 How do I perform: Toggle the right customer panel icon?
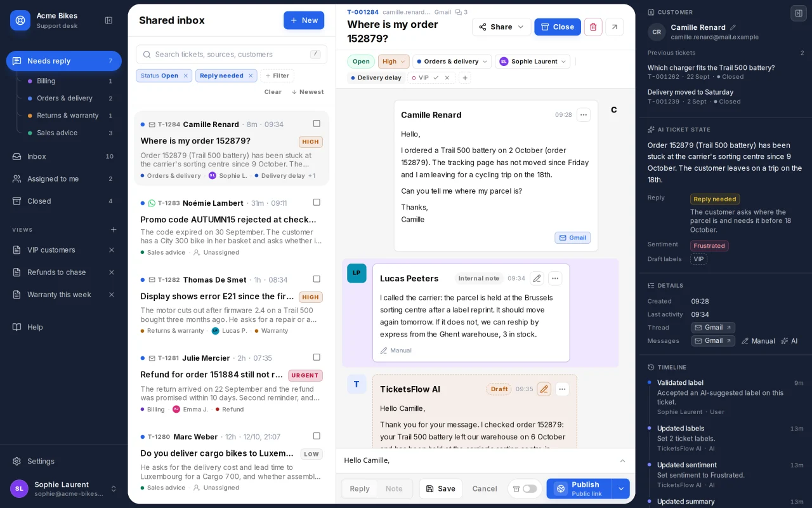(799, 13)
